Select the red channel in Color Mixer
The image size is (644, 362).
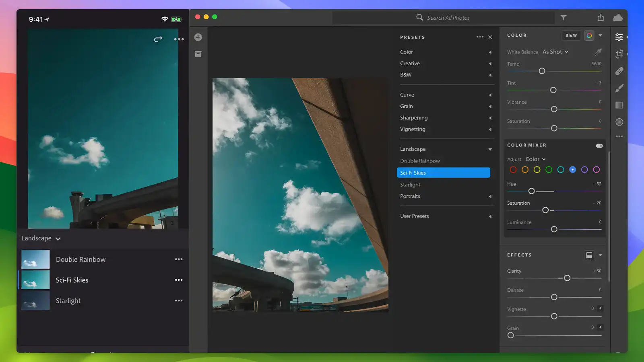(x=513, y=169)
